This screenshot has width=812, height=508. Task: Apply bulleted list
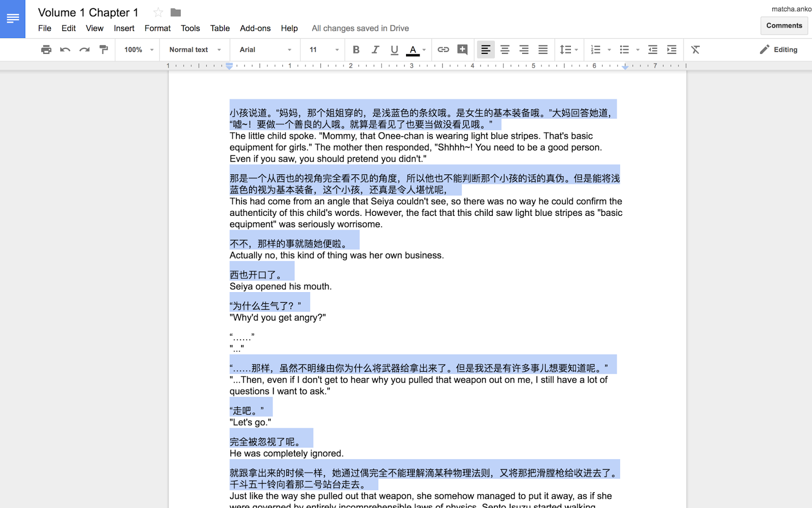point(624,49)
